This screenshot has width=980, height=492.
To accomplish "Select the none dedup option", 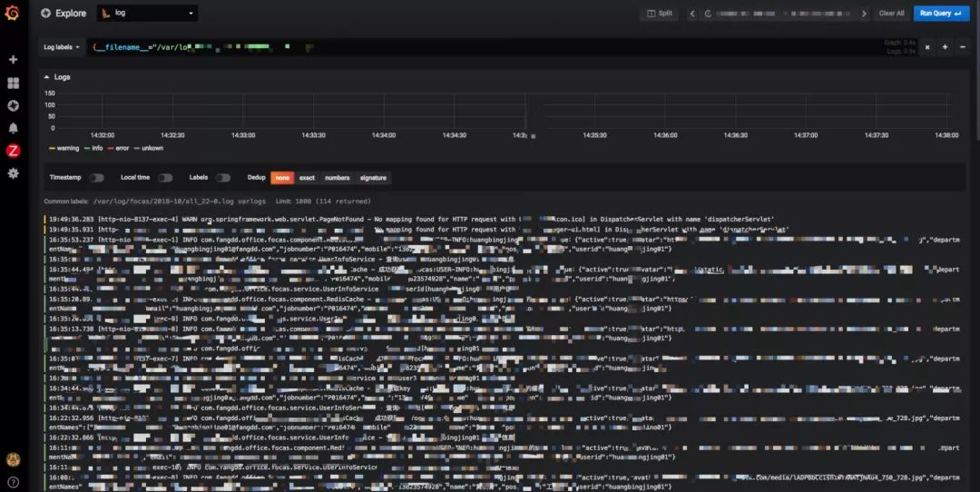I will pyautogui.click(x=282, y=178).
